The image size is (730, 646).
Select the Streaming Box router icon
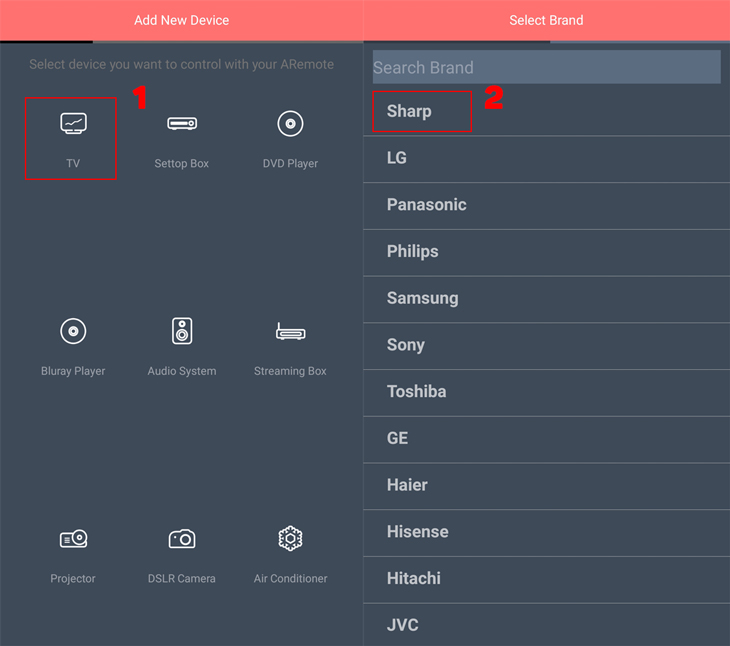click(291, 331)
